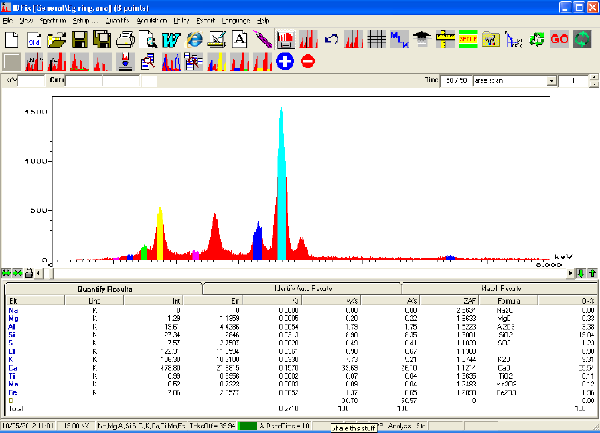Save using the single floppy disk icon
This screenshot has width=600, height=433.
point(79,39)
